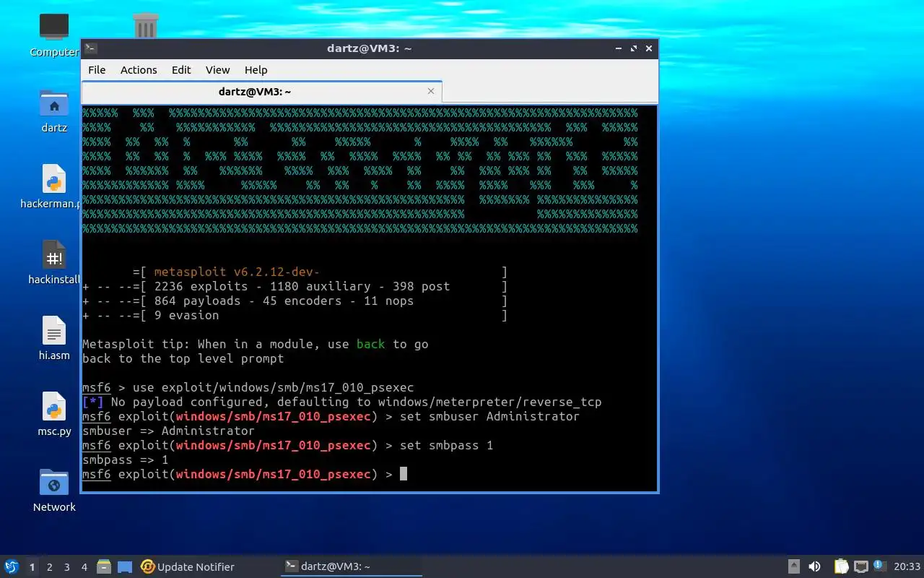Open the Network desktop icon

54,482
